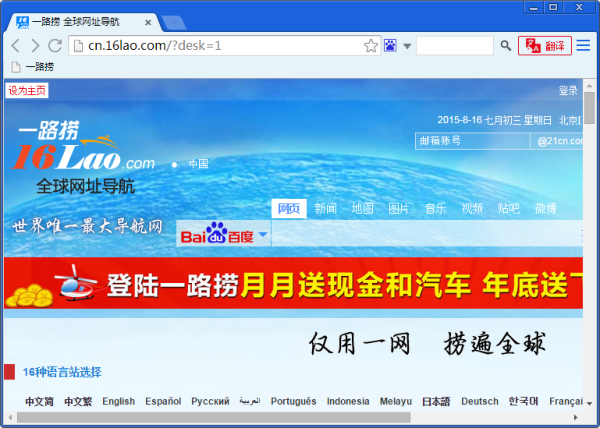Choose the 한국어 language site
Screen dimensions: 600x428
pos(523,401)
